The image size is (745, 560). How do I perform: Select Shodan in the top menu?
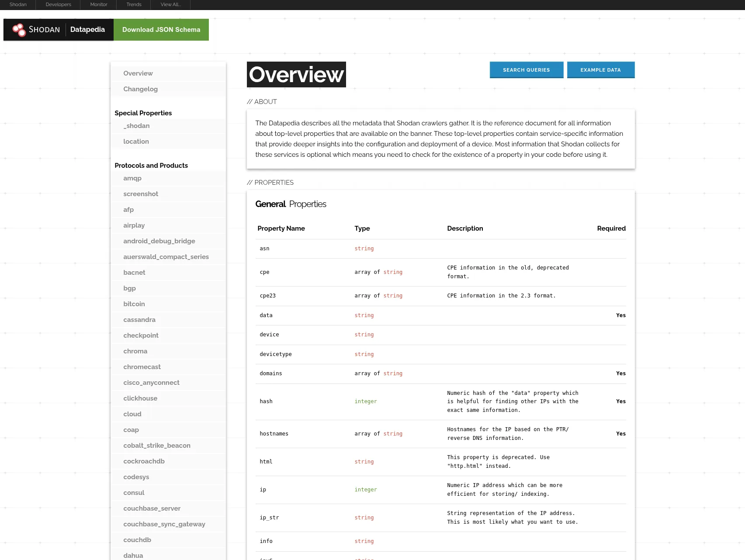(17, 4)
